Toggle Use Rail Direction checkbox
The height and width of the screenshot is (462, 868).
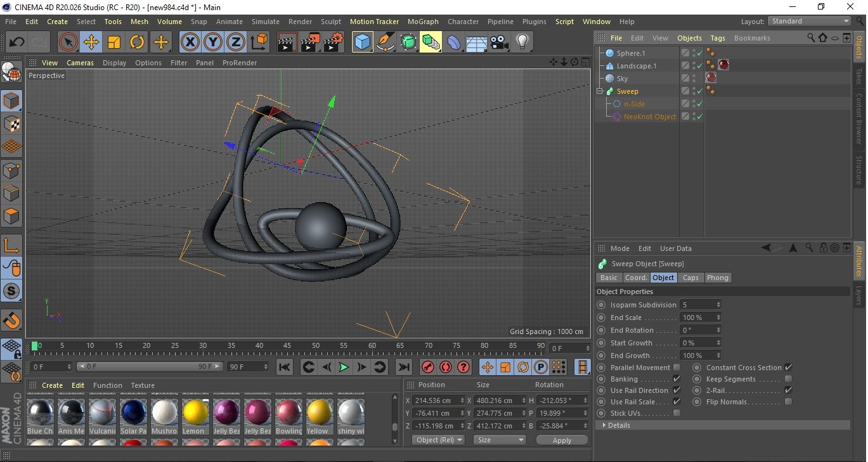pos(677,390)
